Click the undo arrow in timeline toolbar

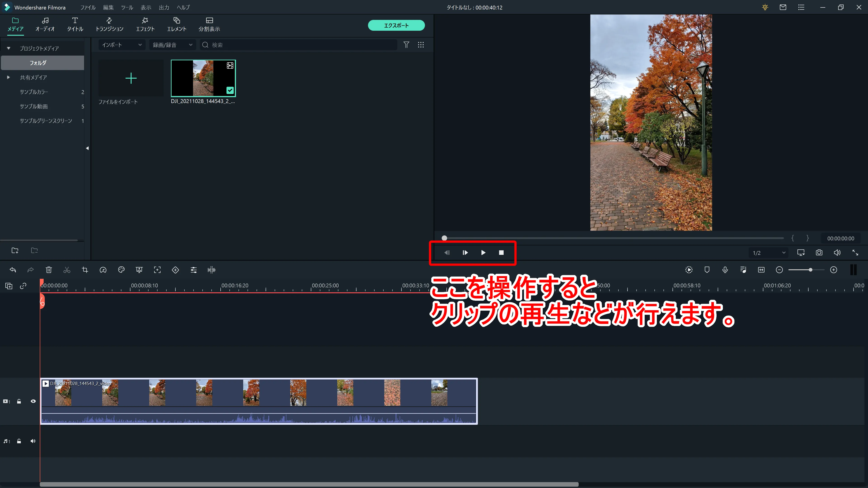(x=13, y=270)
